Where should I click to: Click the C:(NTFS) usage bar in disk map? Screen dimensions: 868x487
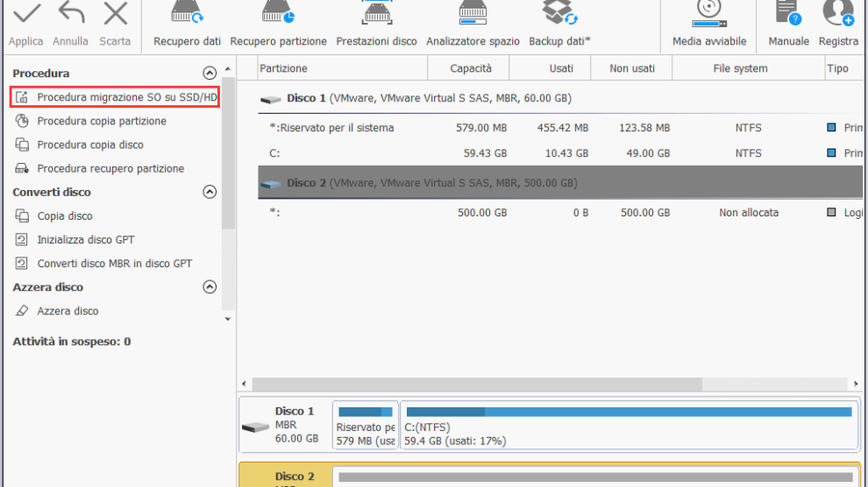click(x=628, y=412)
